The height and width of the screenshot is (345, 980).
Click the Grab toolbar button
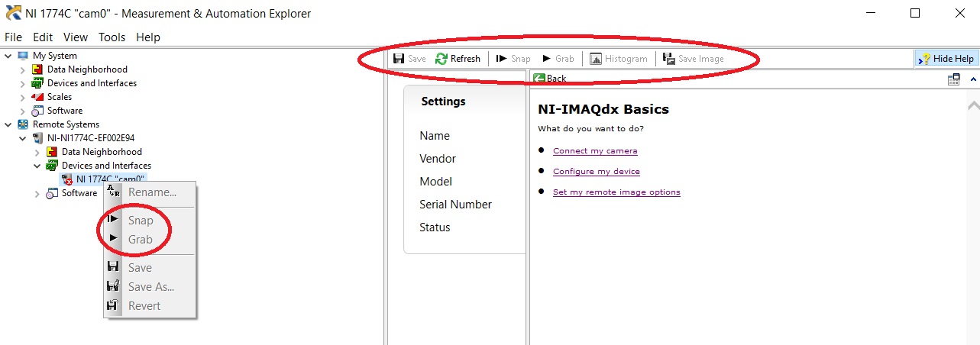(x=558, y=59)
